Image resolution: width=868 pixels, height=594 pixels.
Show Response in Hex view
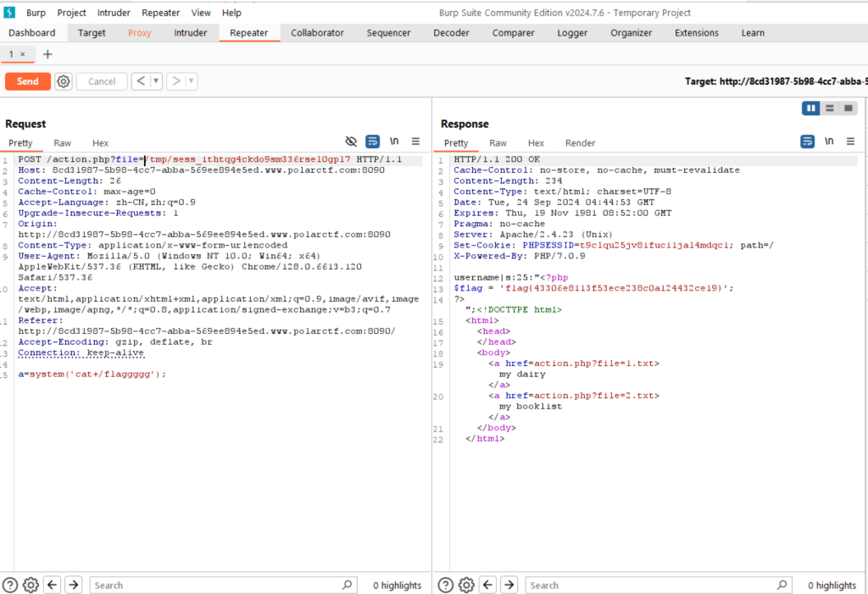(536, 143)
